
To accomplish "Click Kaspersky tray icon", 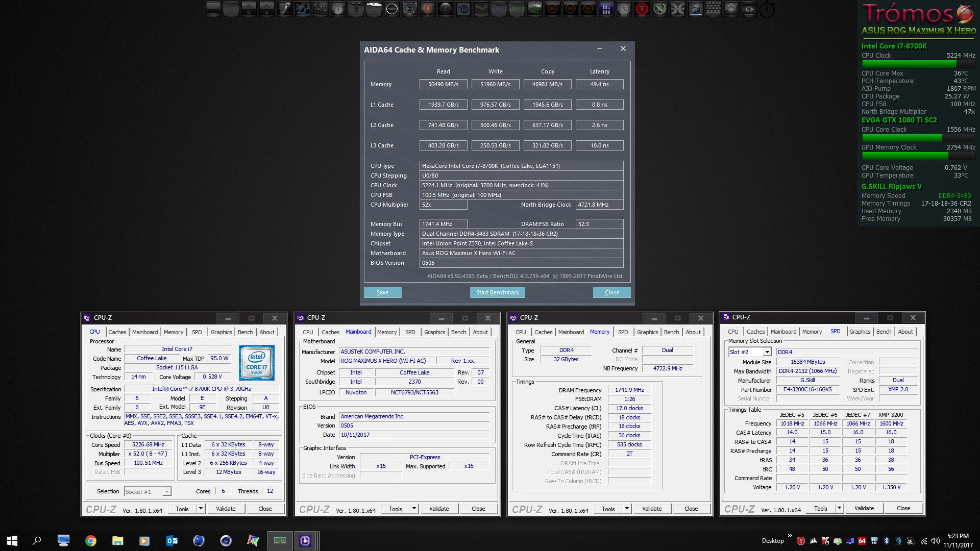I will [x=825, y=541].
